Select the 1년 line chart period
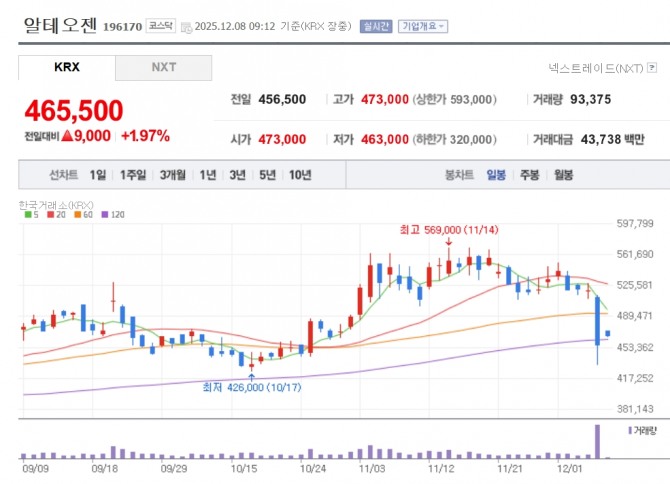670x484 pixels. tap(208, 175)
